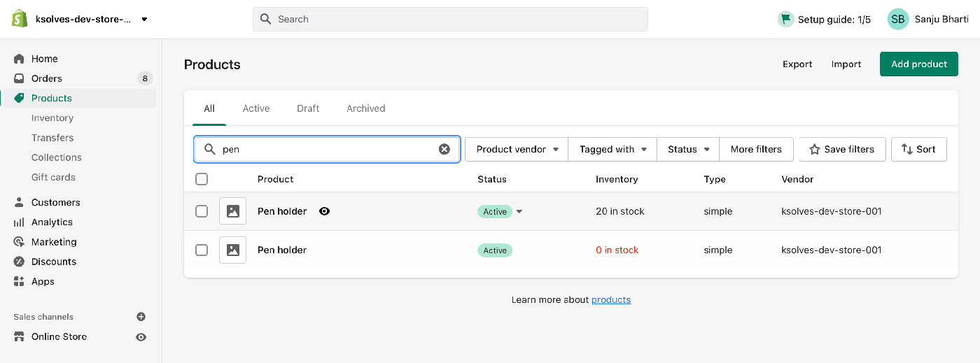The height and width of the screenshot is (363, 980).
Task: Click Active badge in 20 in stock row
Action: [x=495, y=212]
